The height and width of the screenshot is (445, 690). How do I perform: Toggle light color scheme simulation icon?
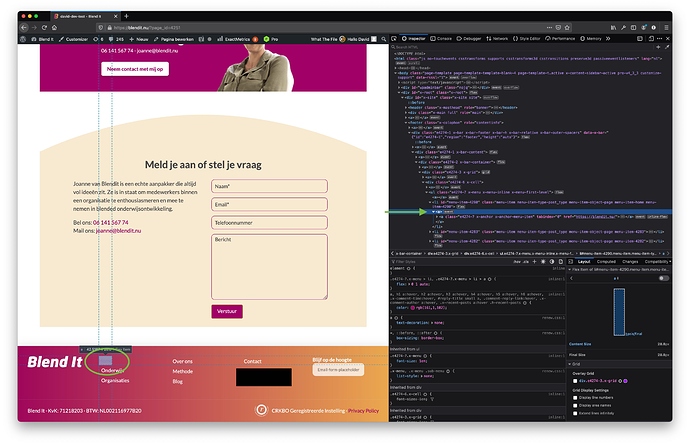pos(543,261)
